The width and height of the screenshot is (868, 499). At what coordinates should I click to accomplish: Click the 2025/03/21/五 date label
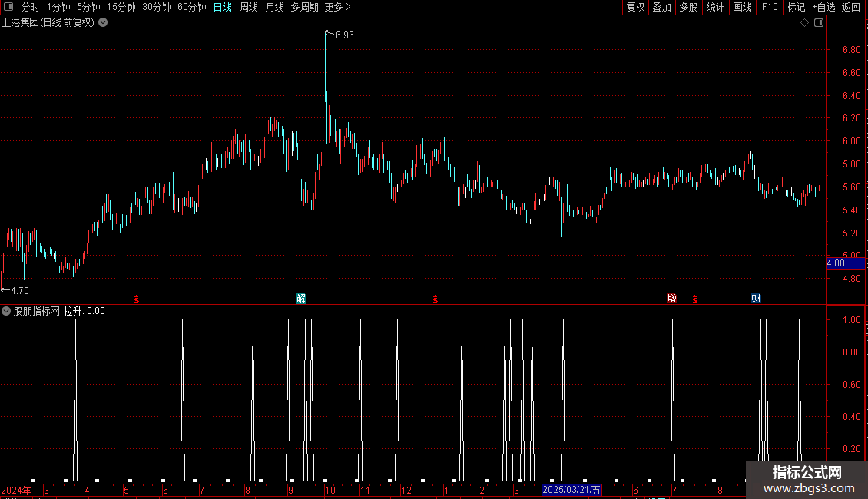[x=571, y=490]
